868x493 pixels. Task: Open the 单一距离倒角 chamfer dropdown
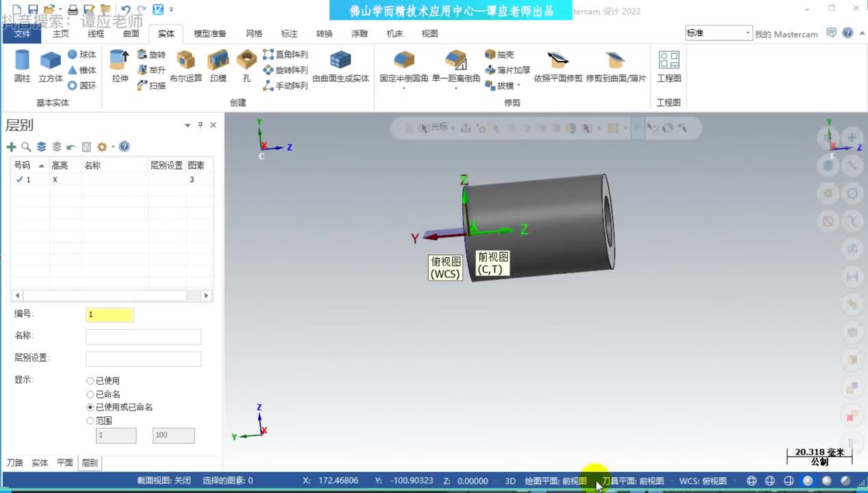point(455,88)
